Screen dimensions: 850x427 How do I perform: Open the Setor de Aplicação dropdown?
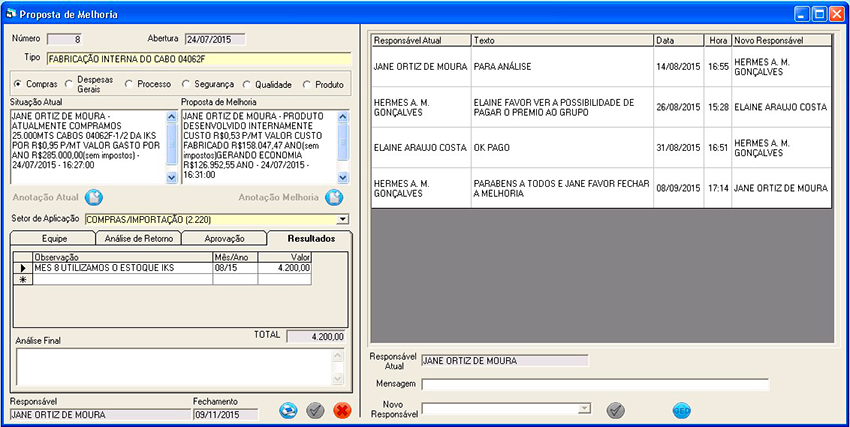342,219
